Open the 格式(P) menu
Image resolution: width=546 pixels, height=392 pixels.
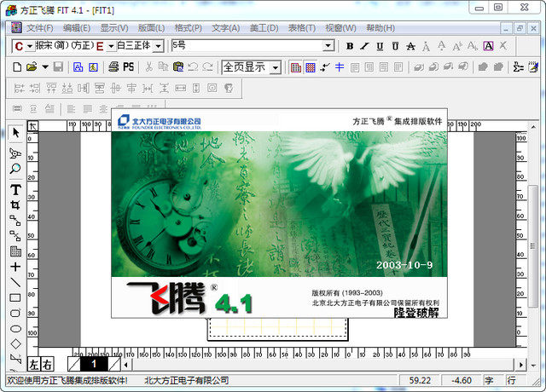click(x=188, y=28)
